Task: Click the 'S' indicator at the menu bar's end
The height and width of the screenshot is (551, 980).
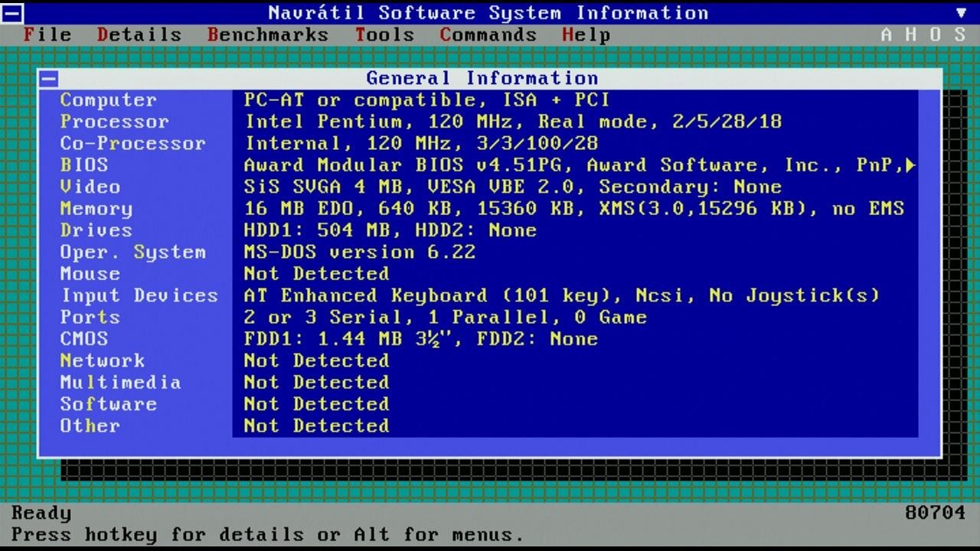Action: click(960, 34)
